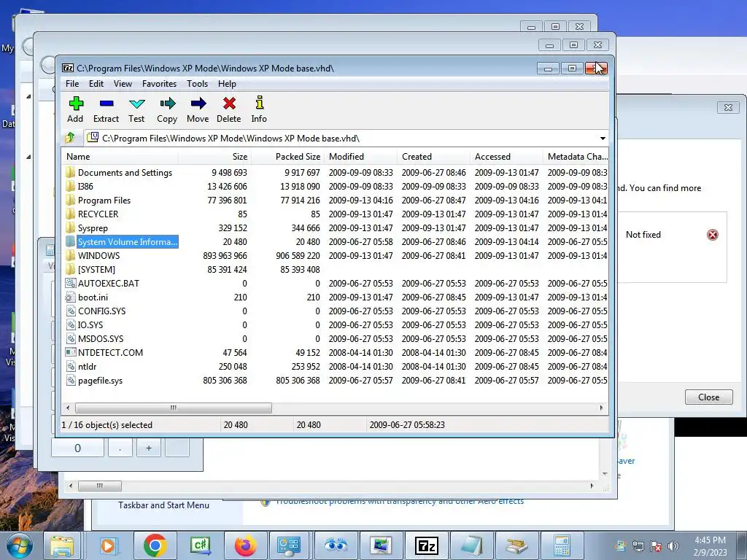Click the Add toolbar icon
The image size is (747, 560).
pyautogui.click(x=76, y=104)
